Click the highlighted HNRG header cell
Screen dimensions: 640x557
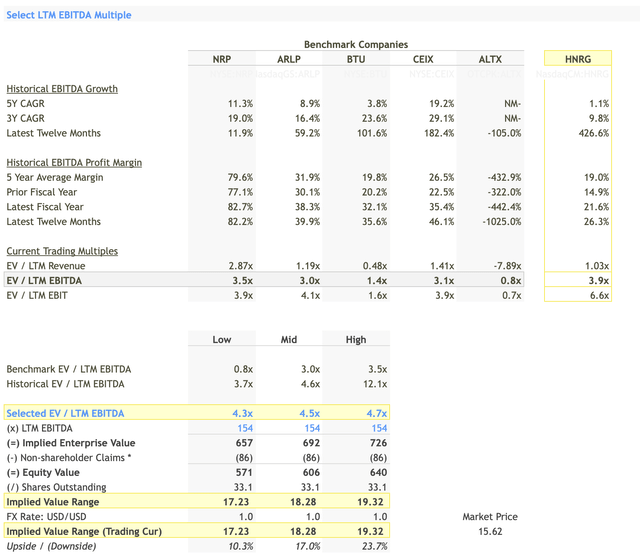point(577,59)
